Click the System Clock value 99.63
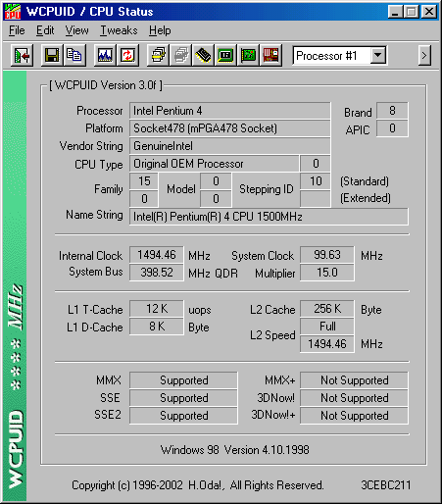 click(327, 255)
